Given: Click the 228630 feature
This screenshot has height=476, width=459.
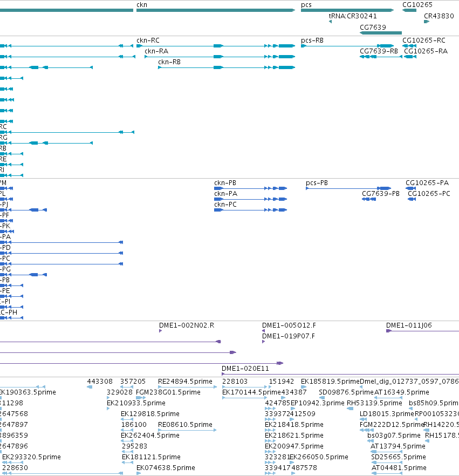Looking at the screenshot, I should tap(62, 473).
